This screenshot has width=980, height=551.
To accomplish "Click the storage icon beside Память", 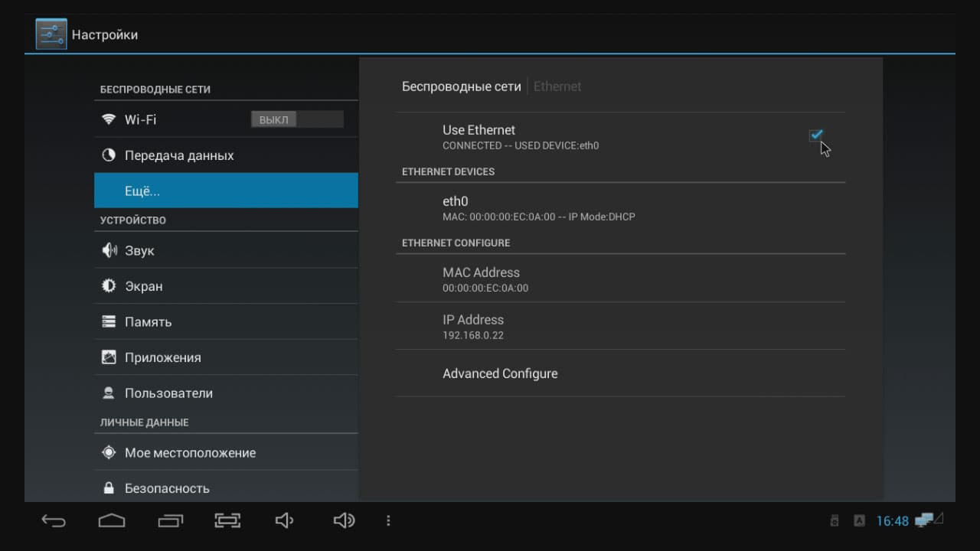I will pos(109,321).
